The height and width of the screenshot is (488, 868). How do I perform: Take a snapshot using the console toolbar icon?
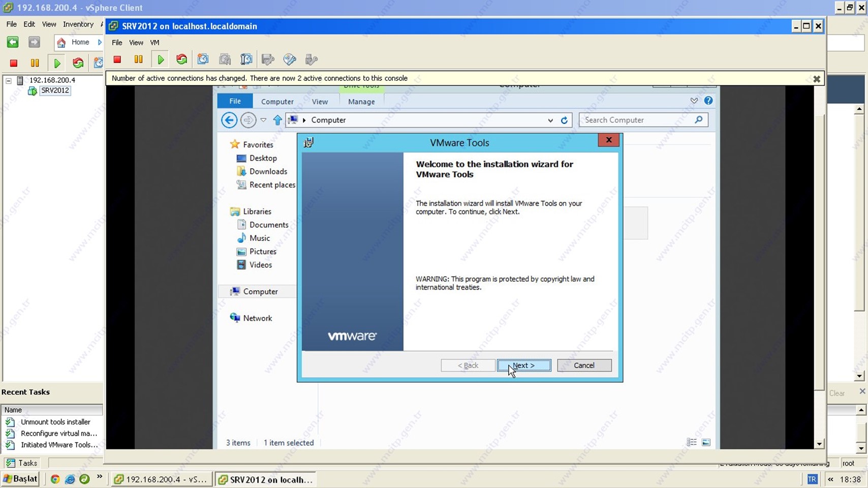coord(203,59)
